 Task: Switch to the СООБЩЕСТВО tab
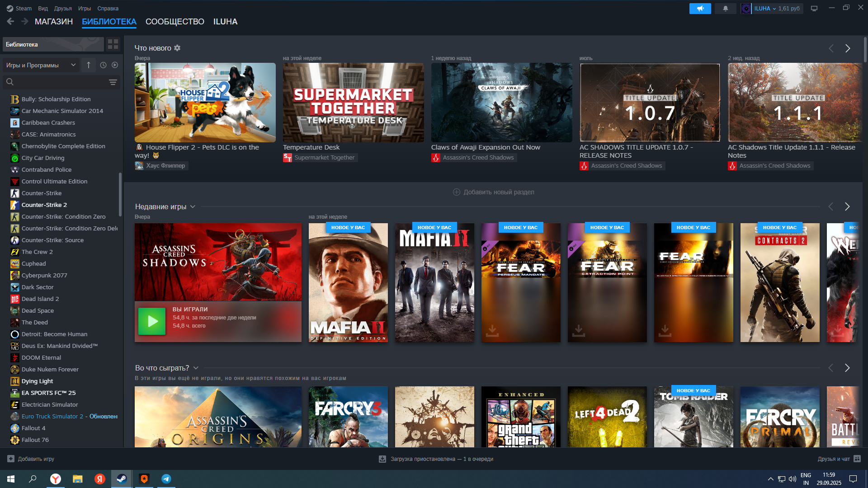pos(175,22)
